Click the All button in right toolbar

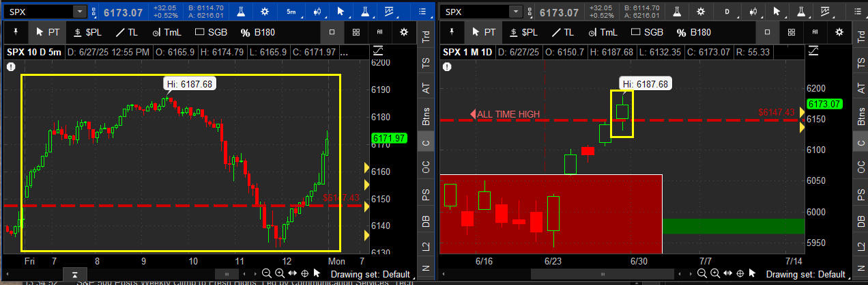(815, 32)
